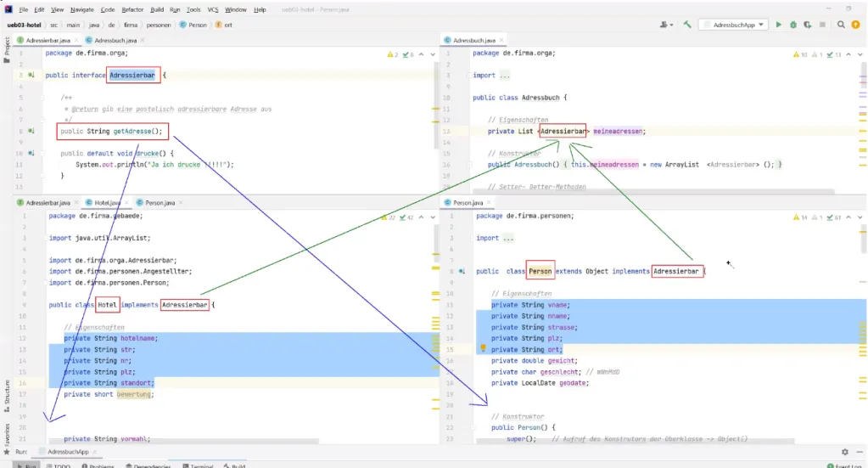This screenshot has width=868, height=468.
Task: Expand folded Adressbuch() constructor at line 16
Action: click(x=469, y=165)
